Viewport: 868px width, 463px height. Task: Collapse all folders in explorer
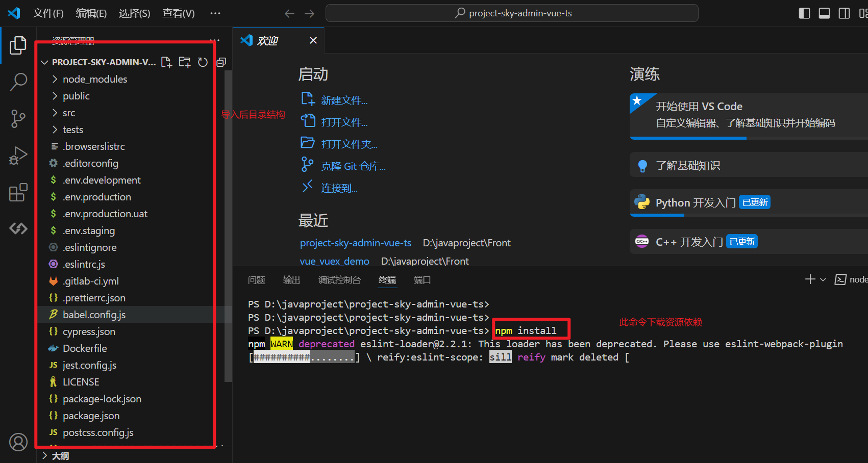[x=221, y=62]
